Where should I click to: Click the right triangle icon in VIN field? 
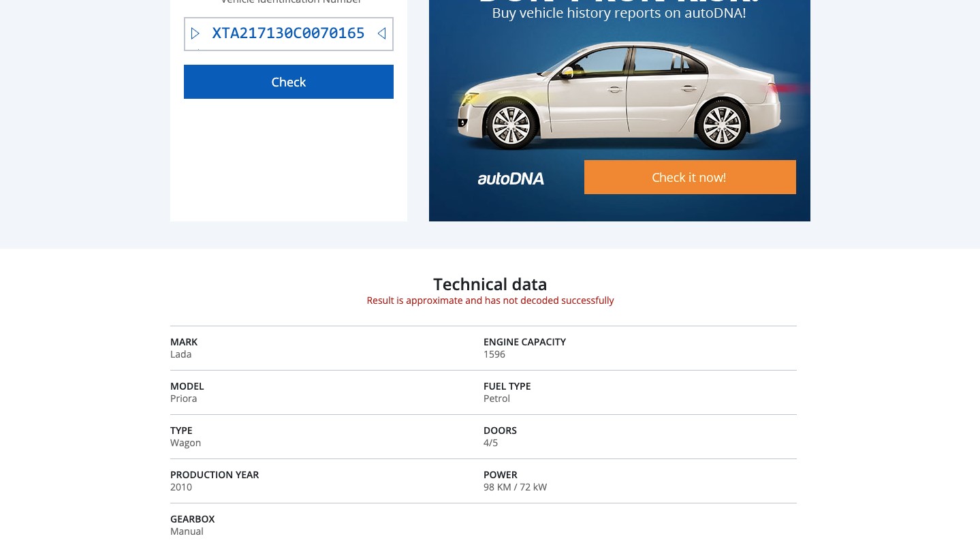click(x=381, y=33)
